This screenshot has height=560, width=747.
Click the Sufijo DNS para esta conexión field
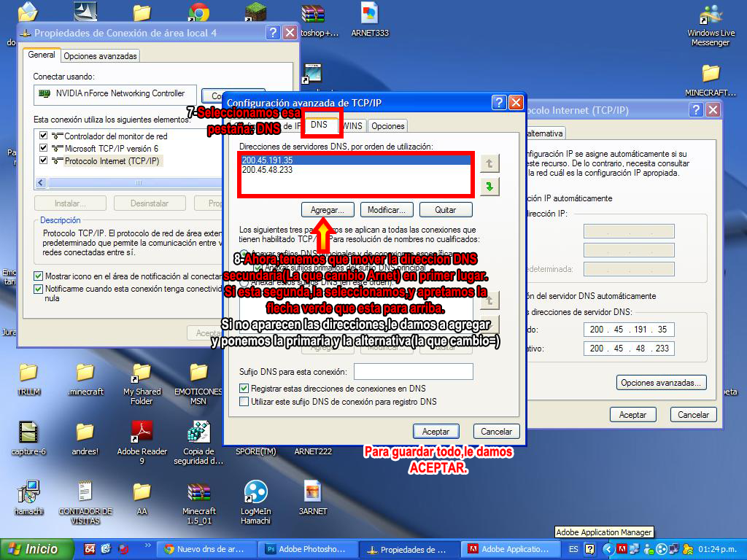(x=414, y=371)
